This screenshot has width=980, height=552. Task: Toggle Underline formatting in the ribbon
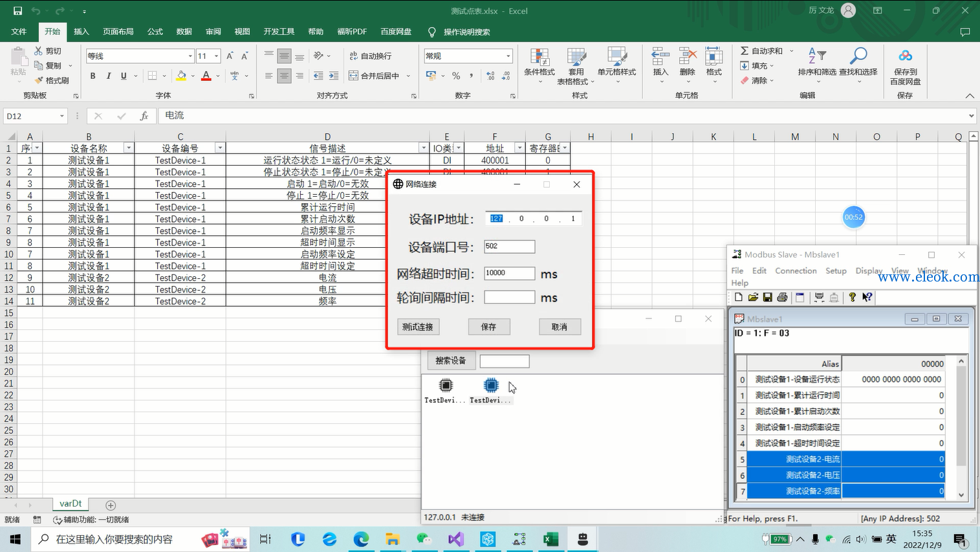pos(124,76)
